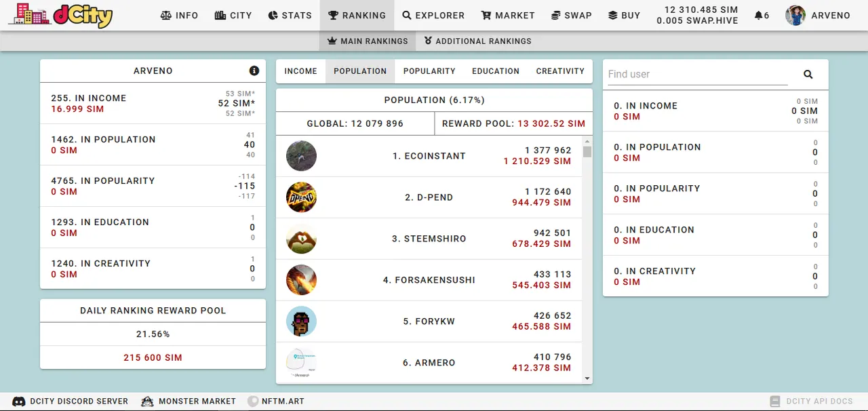This screenshot has width=868, height=411.
Task: Click the POPULATION (6.17%) header
Action: coord(434,100)
